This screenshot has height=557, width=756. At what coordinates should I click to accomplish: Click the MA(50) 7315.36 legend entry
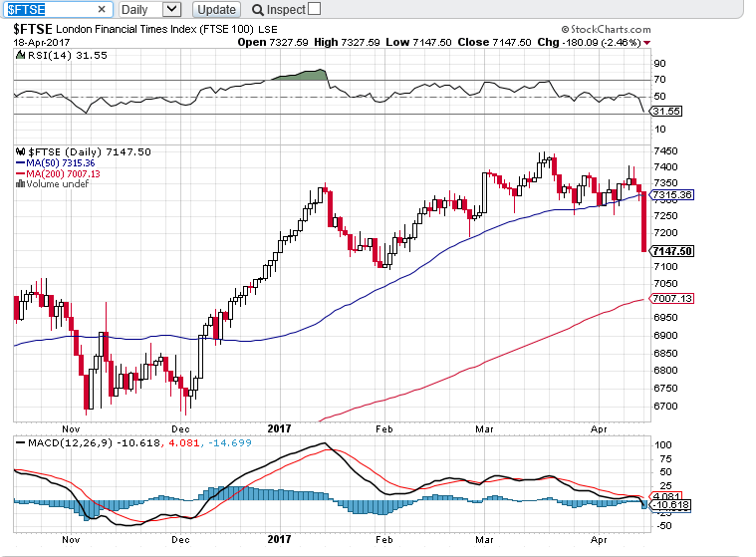click(x=56, y=163)
